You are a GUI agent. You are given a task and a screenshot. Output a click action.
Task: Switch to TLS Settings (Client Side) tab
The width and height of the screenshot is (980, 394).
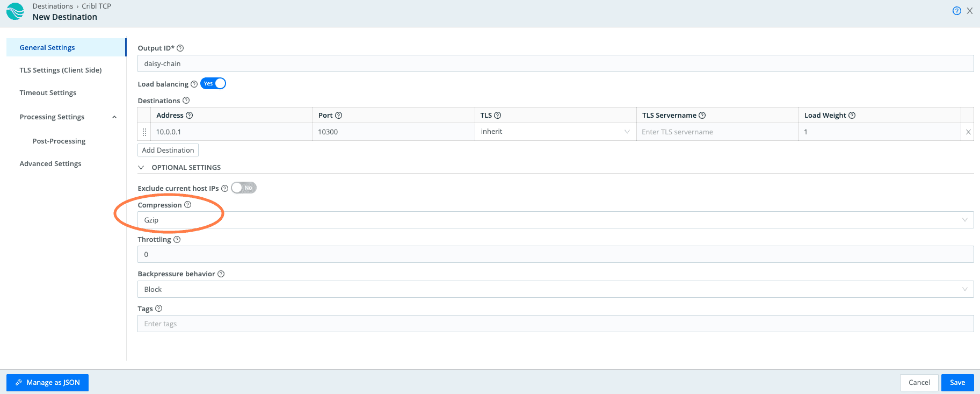click(x=61, y=70)
